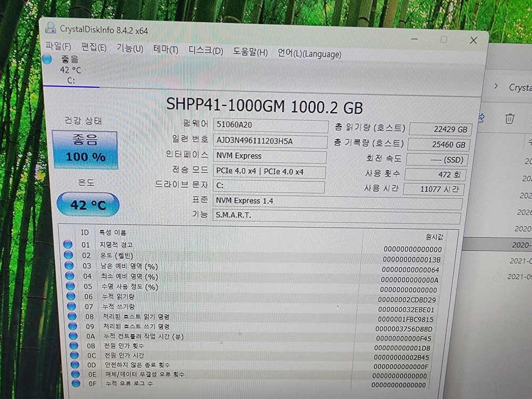Image resolution: width=532 pixels, height=399 pixels.
Task: Open the 언어(L)(Language) menu
Action: point(310,54)
